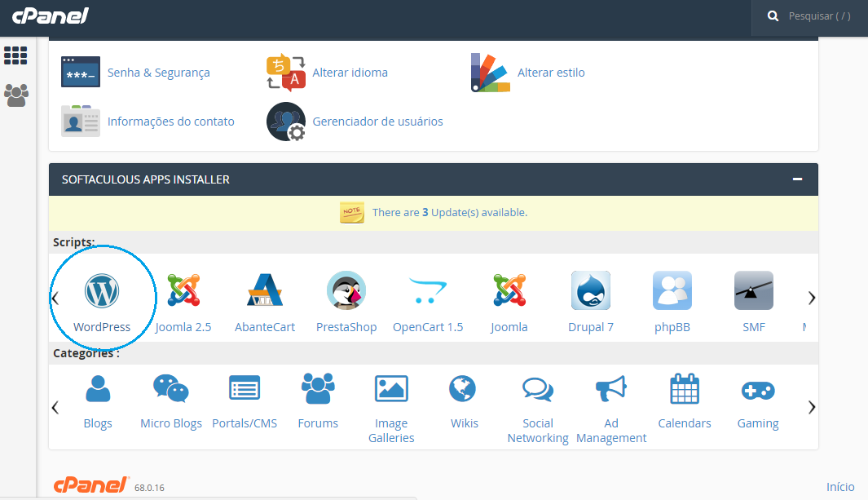Click the Image Galleries label text
The image size is (868, 500).
pos(391,430)
